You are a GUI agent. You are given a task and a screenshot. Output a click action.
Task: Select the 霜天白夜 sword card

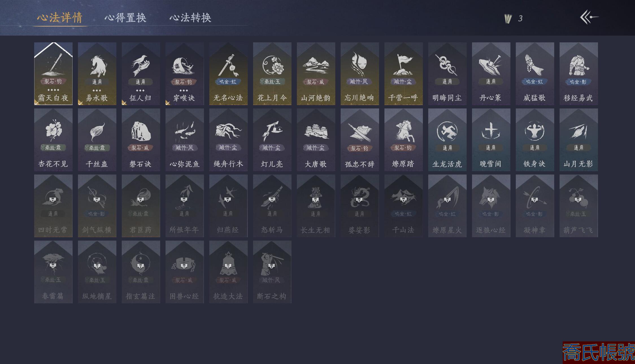click(53, 74)
